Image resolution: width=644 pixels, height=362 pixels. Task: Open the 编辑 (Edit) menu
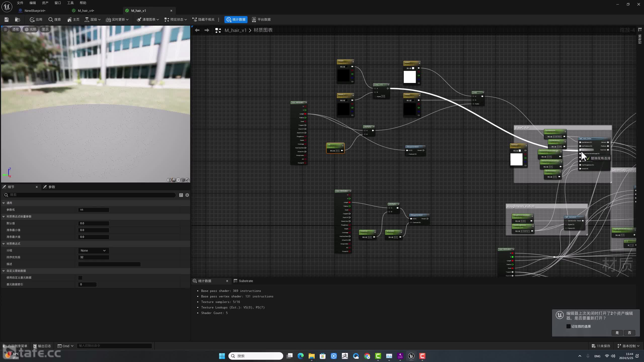(x=33, y=3)
